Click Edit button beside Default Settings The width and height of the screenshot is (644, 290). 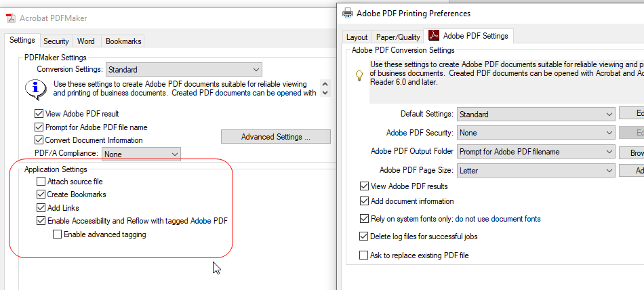[x=632, y=115]
